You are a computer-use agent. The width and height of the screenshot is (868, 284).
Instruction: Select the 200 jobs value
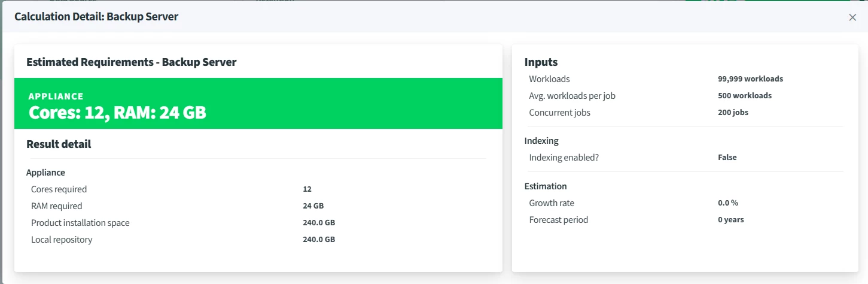tap(733, 113)
